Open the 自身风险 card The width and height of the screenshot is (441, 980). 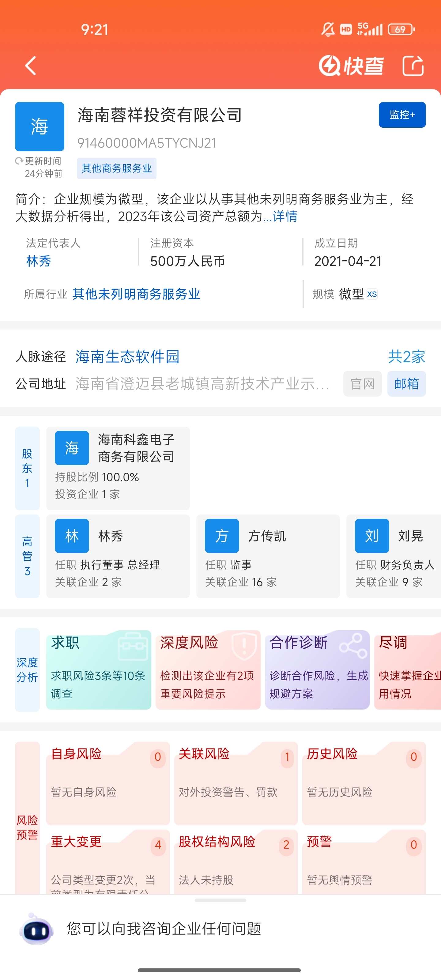pyautogui.click(x=108, y=783)
